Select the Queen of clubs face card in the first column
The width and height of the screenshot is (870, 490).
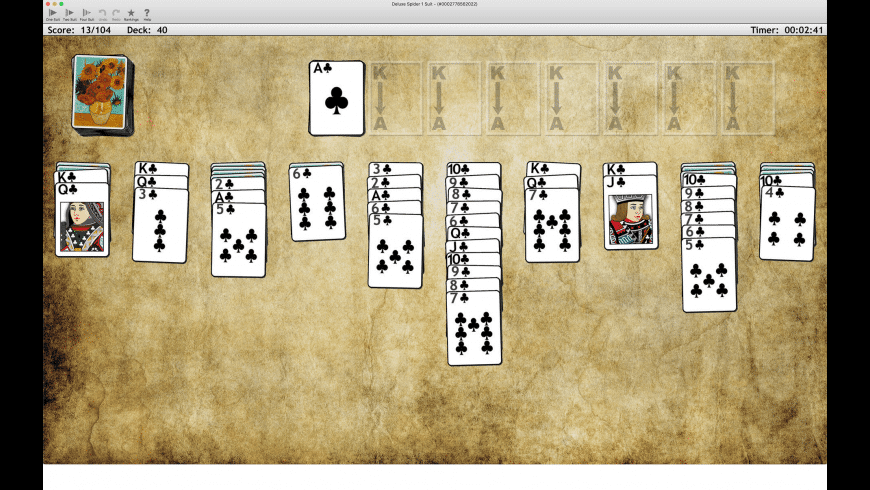point(82,219)
